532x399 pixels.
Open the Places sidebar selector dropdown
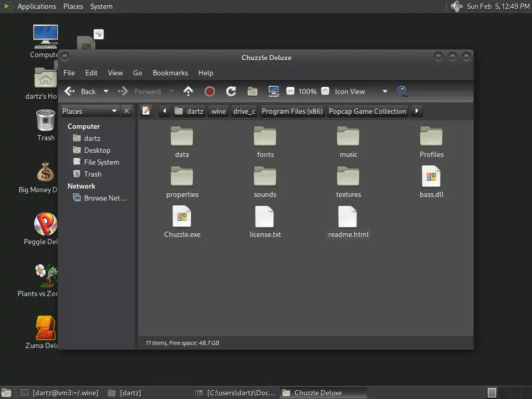90,111
